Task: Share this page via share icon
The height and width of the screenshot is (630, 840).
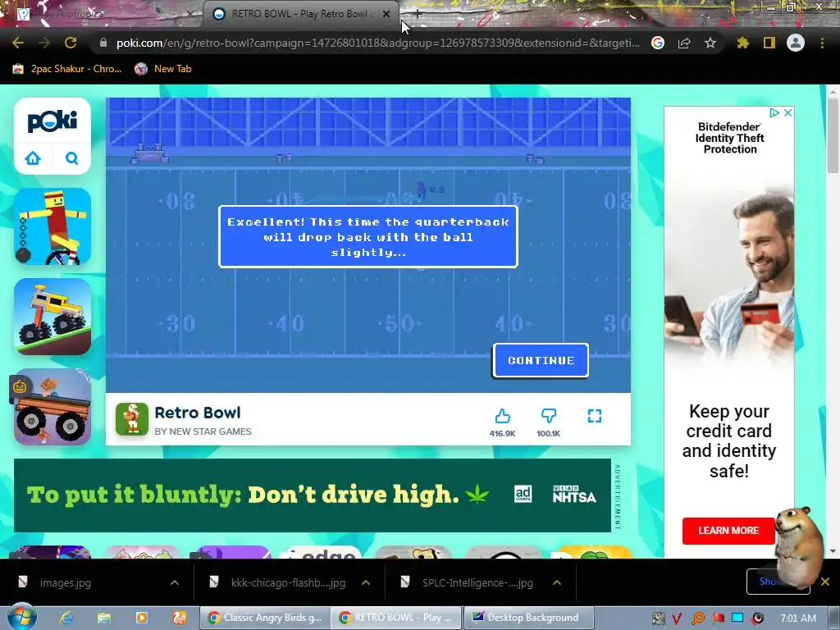Action: 684,43
